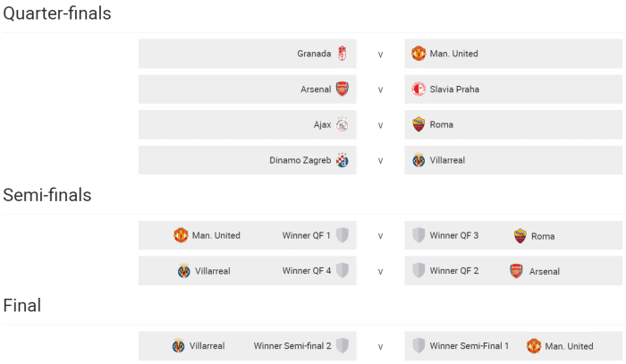The height and width of the screenshot is (364, 626).
Task: Open the Dinamo Zagreb crest icon
Action: coord(342,161)
